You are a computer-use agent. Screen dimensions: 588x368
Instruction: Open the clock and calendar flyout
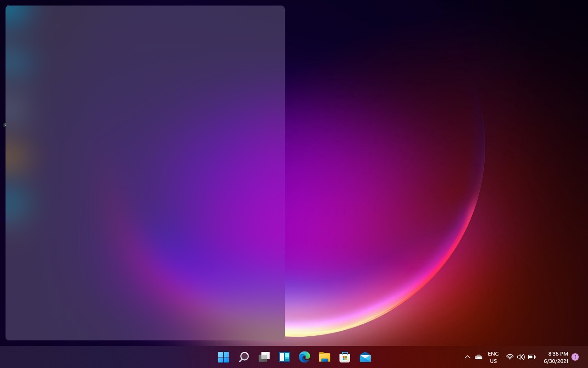556,356
